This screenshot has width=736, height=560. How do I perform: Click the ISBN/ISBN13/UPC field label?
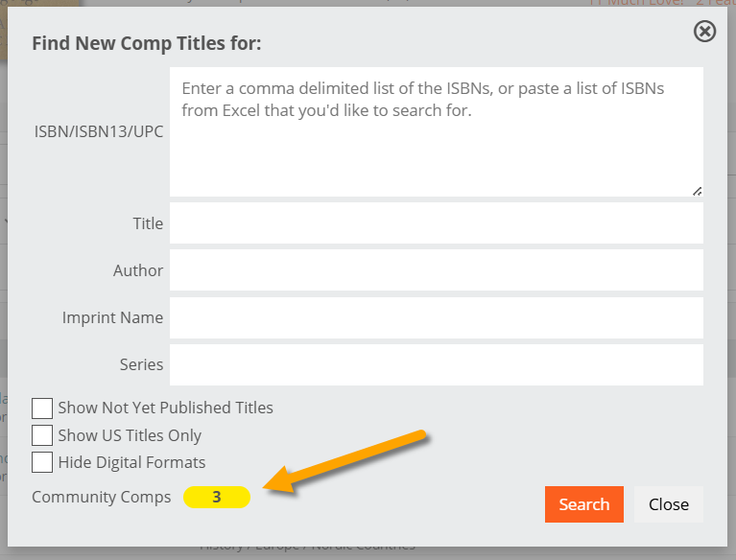(x=99, y=131)
